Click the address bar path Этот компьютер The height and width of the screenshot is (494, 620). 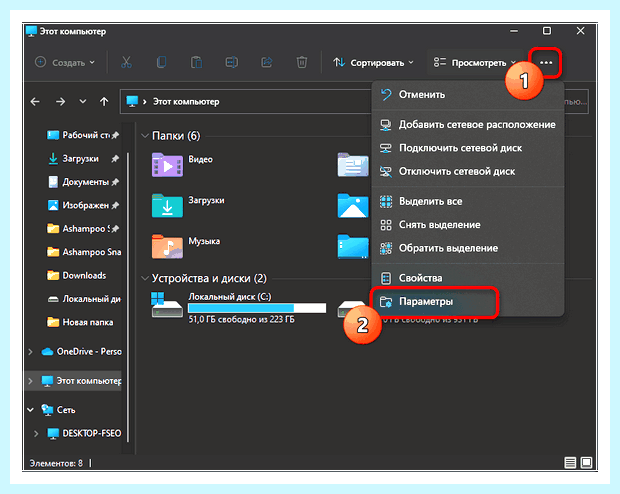pos(186,102)
